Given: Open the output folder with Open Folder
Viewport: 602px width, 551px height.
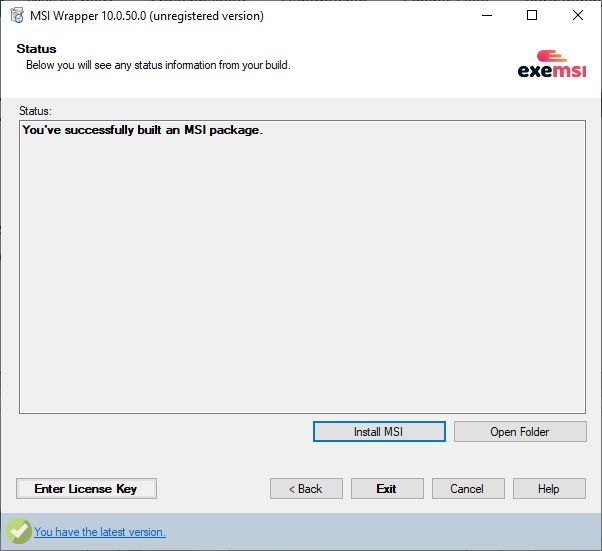Looking at the screenshot, I should (520, 432).
